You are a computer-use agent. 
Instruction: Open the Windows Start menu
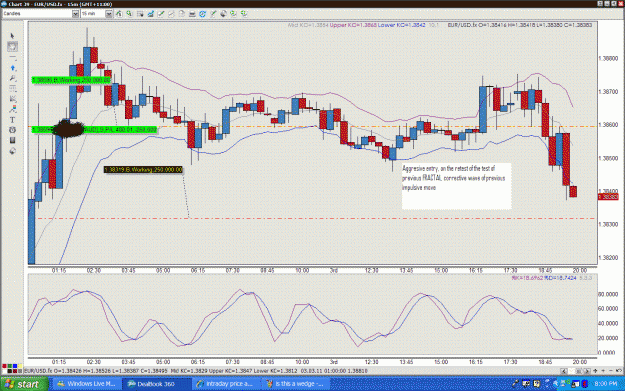tap(24, 384)
